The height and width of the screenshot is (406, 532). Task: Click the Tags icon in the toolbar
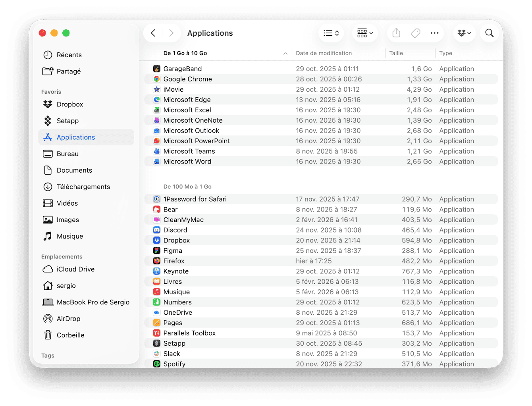click(415, 33)
